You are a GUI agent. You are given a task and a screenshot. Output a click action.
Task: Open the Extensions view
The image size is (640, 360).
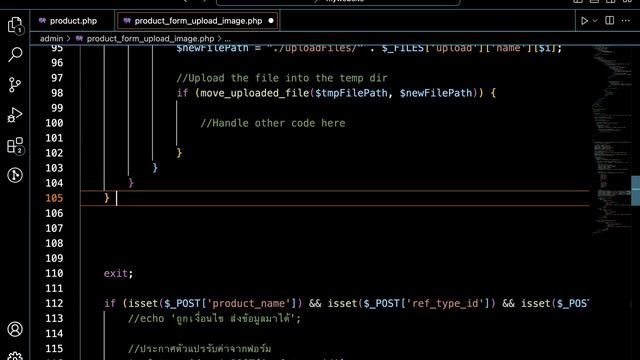[15, 145]
